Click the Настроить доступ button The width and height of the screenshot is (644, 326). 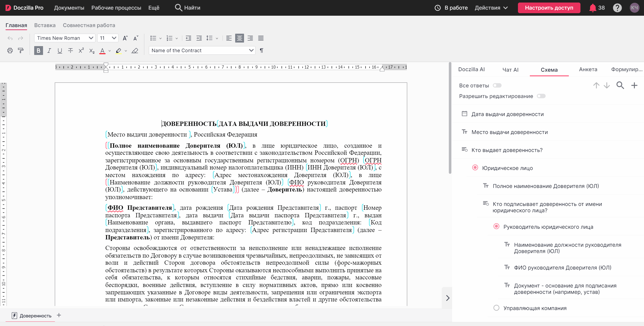(x=549, y=8)
